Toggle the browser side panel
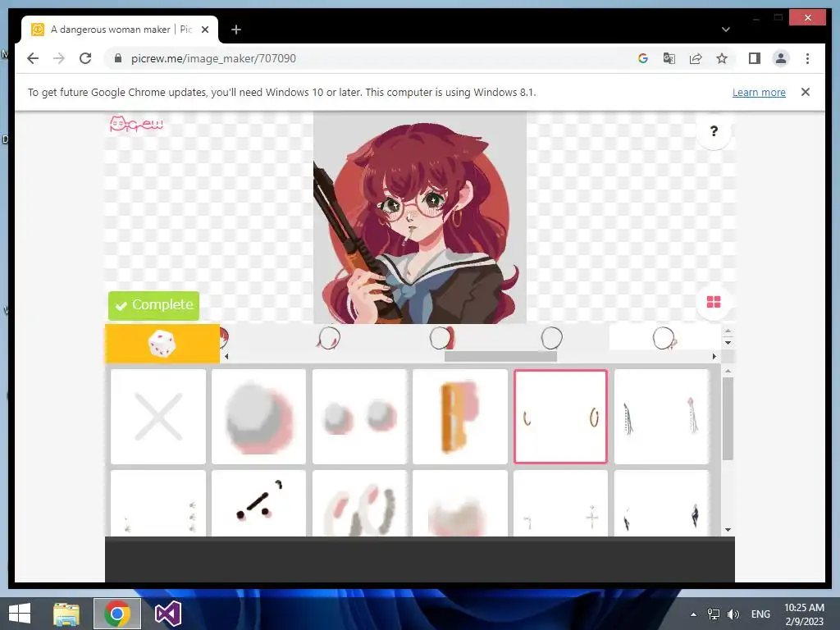Screen dimensions: 840x630 755,58
